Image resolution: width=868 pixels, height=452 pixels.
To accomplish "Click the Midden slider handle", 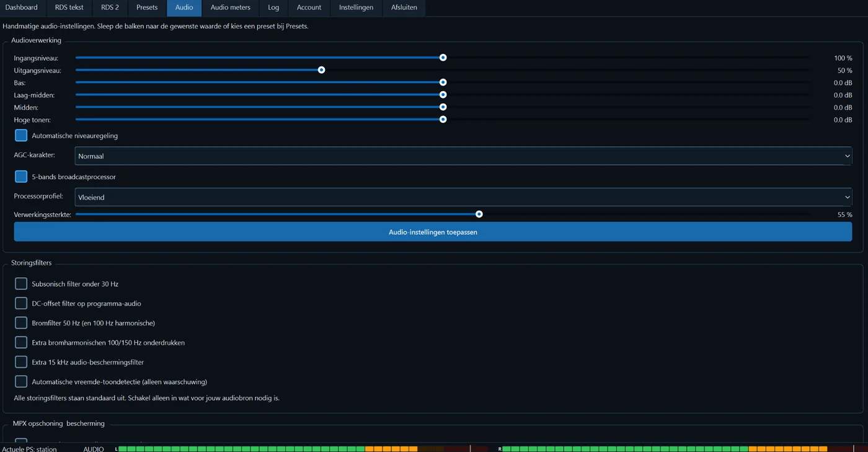I will pyautogui.click(x=443, y=107).
